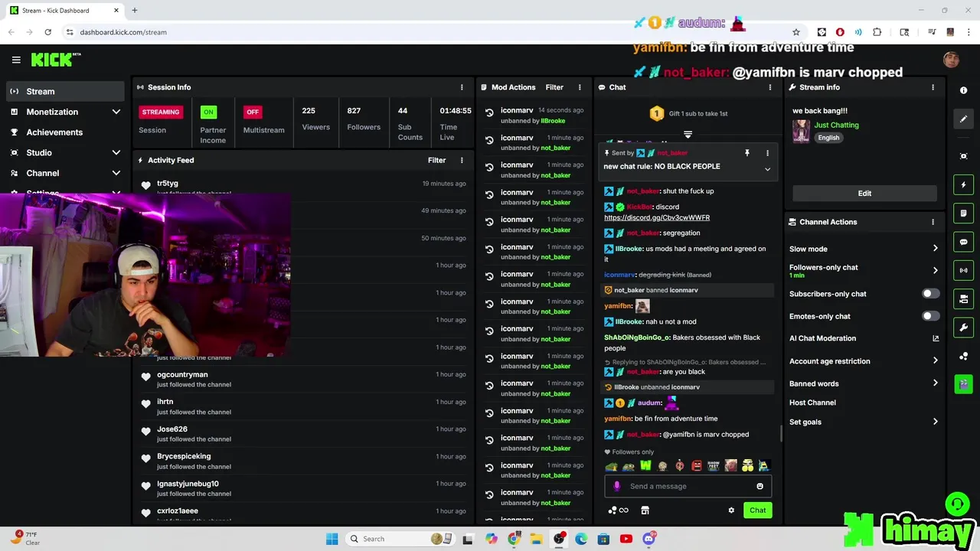Collapse the pinned message chevron
Viewport: 980px width, 551px height.
[767, 169]
